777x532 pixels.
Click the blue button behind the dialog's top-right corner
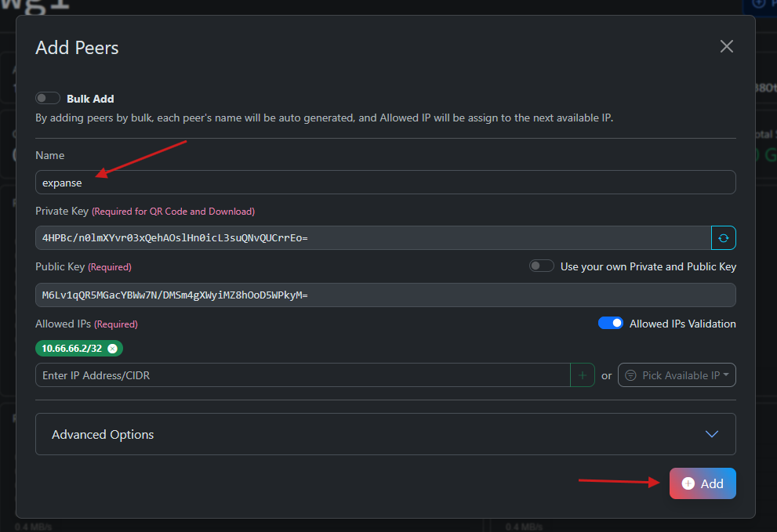[x=761, y=5]
